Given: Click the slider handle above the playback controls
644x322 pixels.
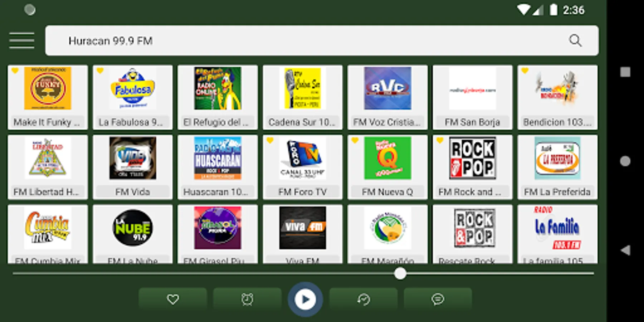Looking at the screenshot, I should [x=400, y=274].
